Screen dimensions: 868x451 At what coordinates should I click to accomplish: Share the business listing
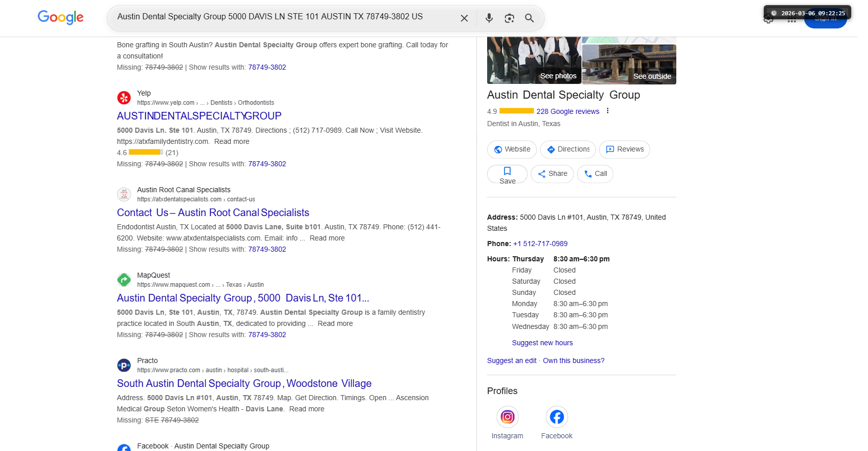click(x=552, y=174)
